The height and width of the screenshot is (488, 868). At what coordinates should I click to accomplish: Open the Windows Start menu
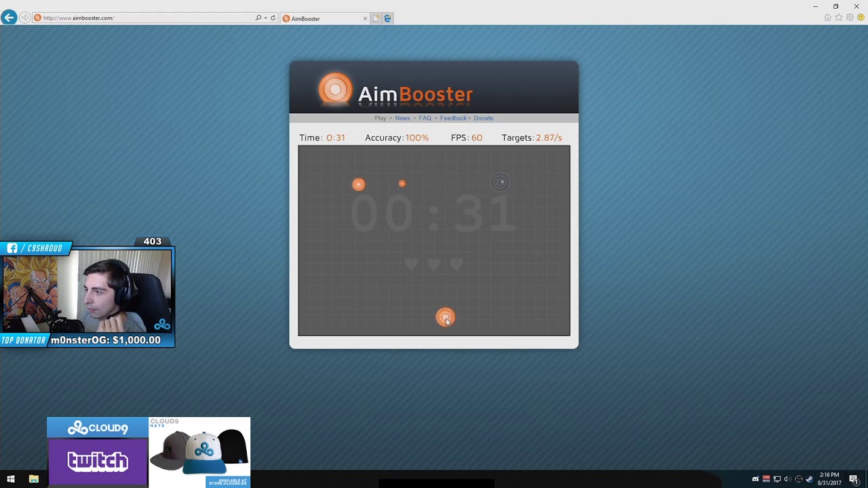coord(11,479)
